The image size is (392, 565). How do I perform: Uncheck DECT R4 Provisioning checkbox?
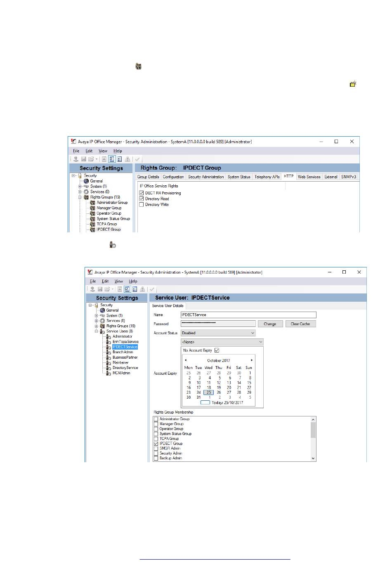point(142,193)
